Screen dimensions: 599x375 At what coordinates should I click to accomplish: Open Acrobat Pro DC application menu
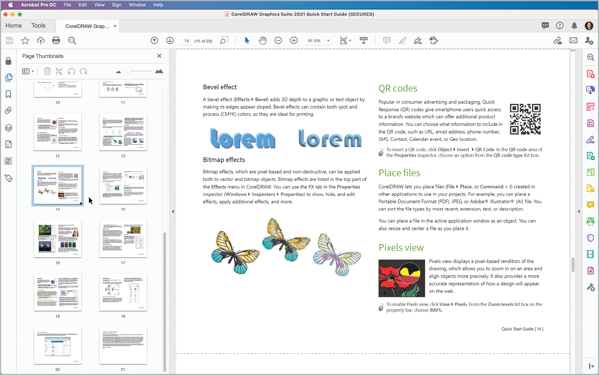pyautogui.click(x=38, y=5)
